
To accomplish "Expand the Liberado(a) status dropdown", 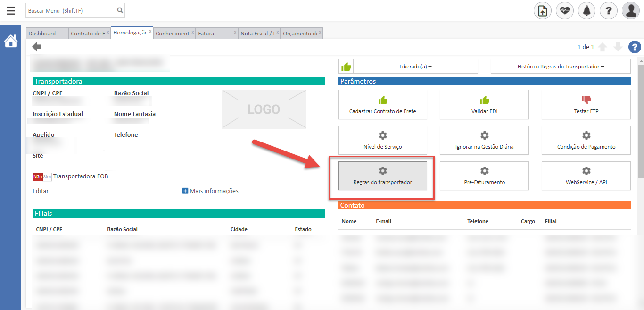I will (415, 67).
